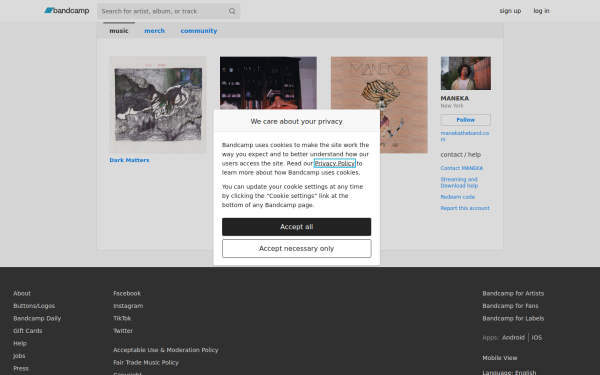Accept all cookies
The height and width of the screenshot is (375, 600).
tap(297, 227)
